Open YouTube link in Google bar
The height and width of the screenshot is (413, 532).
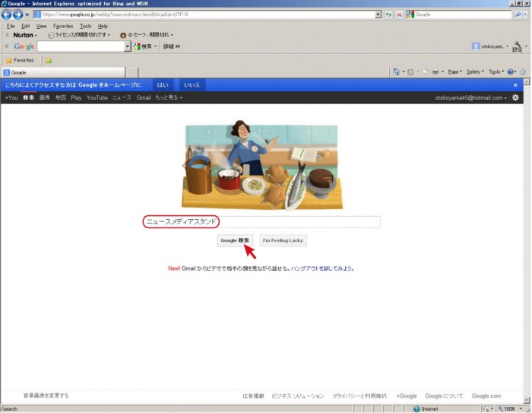[97, 98]
